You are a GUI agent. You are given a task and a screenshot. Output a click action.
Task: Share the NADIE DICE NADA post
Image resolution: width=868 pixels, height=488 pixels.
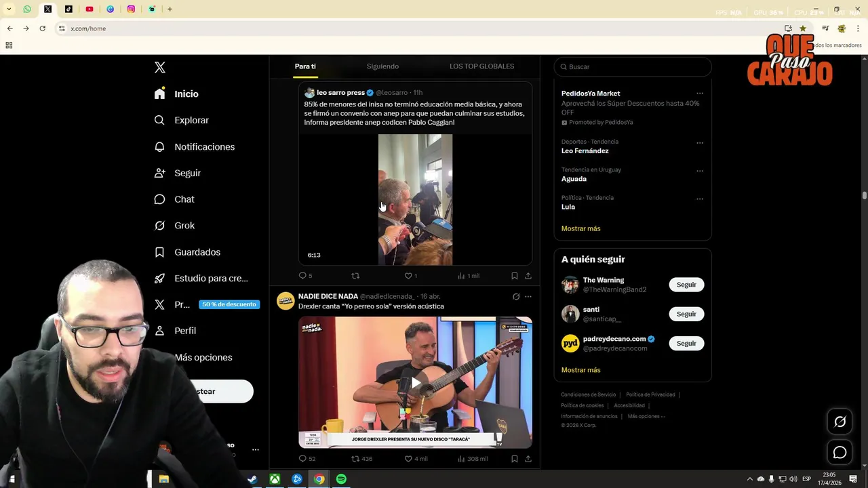[x=528, y=459]
